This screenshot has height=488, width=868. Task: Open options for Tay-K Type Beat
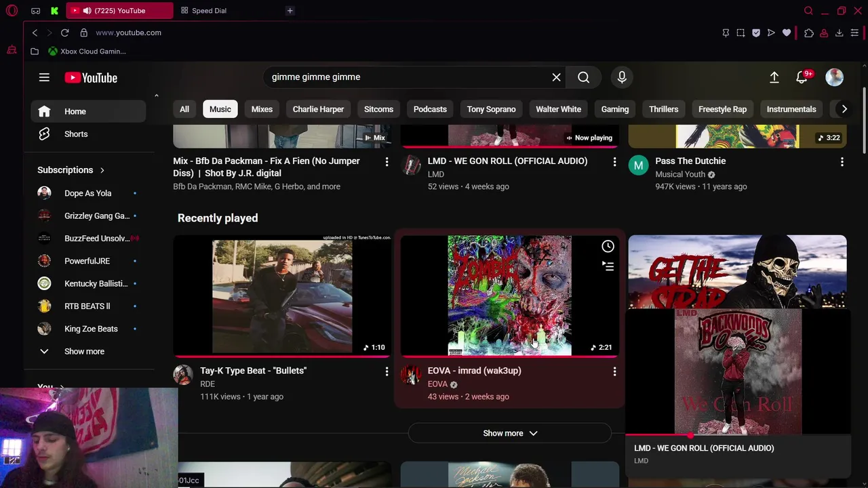pyautogui.click(x=387, y=371)
